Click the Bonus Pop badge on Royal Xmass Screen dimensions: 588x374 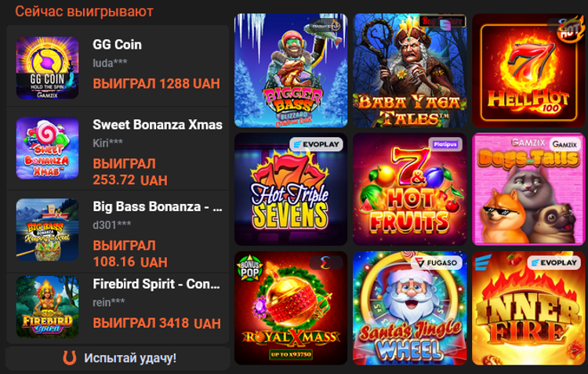point(249,269)
